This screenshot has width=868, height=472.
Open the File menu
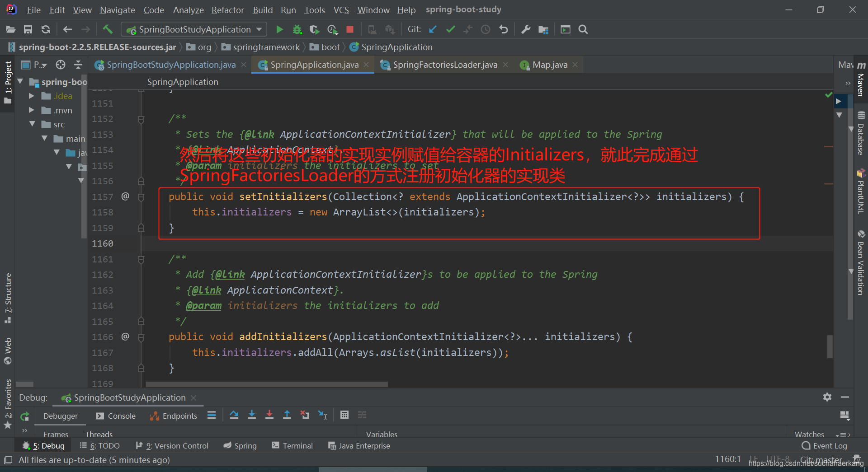point(34,10)
